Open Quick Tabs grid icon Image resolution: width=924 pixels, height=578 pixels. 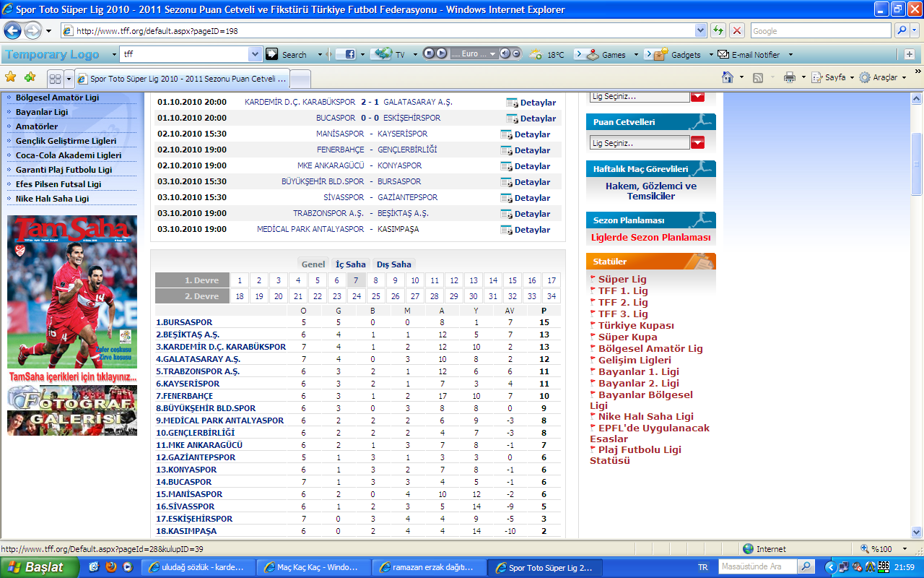(55, 78)
